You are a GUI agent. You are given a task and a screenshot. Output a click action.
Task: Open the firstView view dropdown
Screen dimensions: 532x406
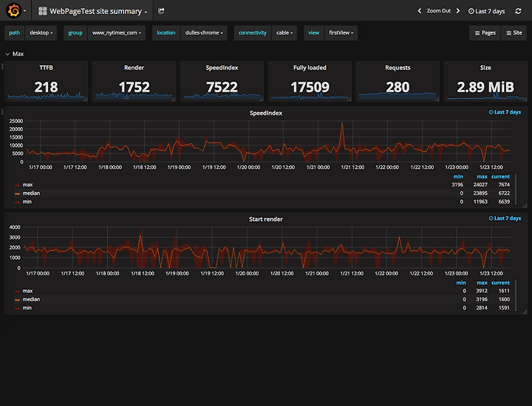pos(341,33)
